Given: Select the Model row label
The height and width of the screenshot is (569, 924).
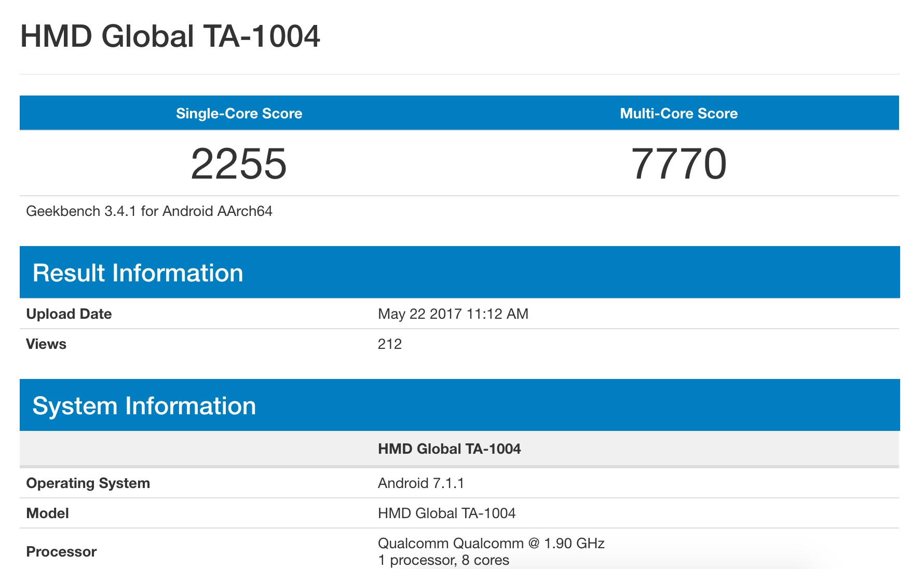Looking at the screenshot, I should (x=47, y=513).
